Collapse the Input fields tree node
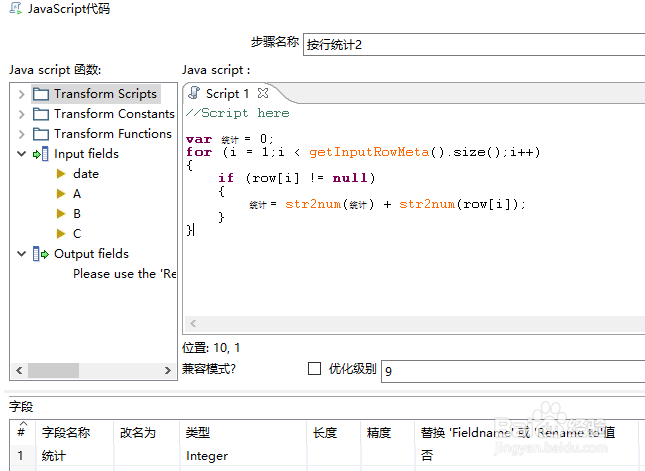The image size is (645, 471). (22, 154)
